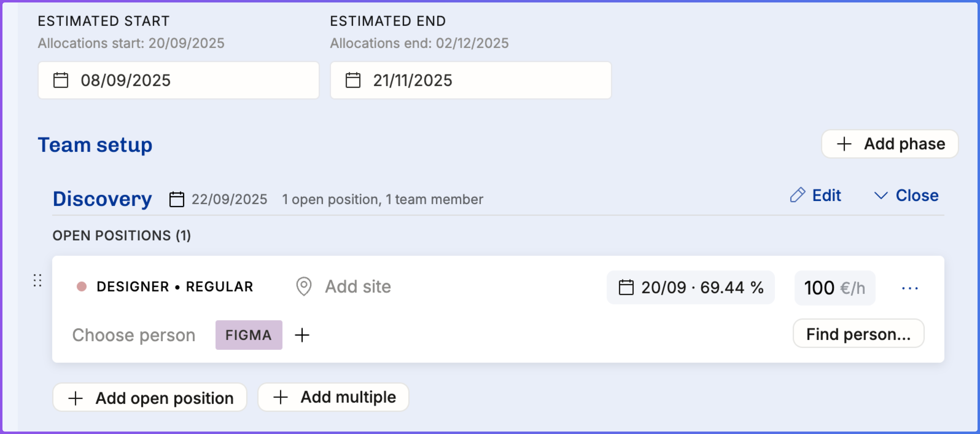This screenshot has height=434, width=980.
Task: Click the Find person... button
Action: pyautogui.click(x=858, y=334)
